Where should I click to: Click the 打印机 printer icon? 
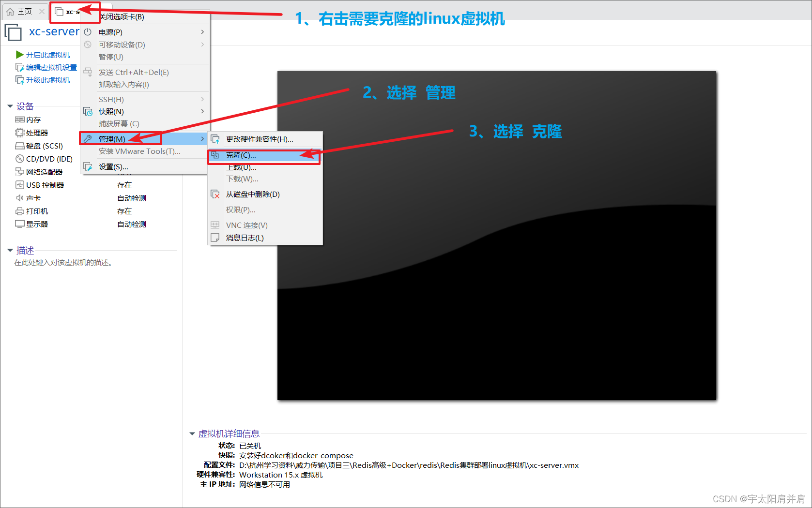click(x=20, y=211)
